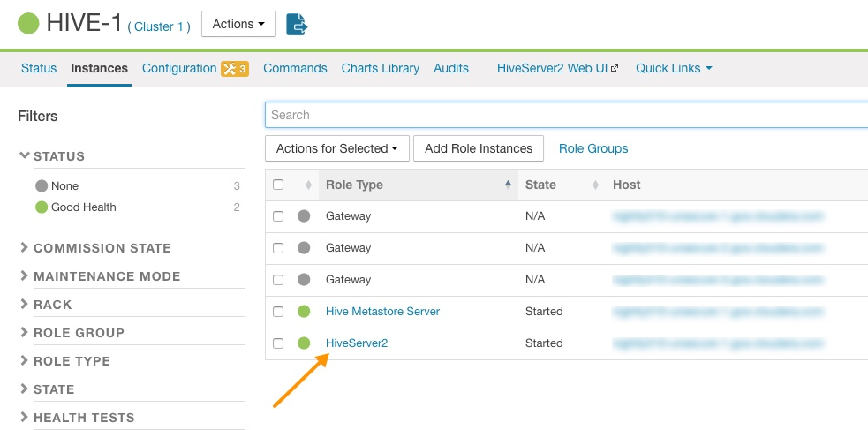
Task: Click the gray None status filter icon
Action: 42,186
